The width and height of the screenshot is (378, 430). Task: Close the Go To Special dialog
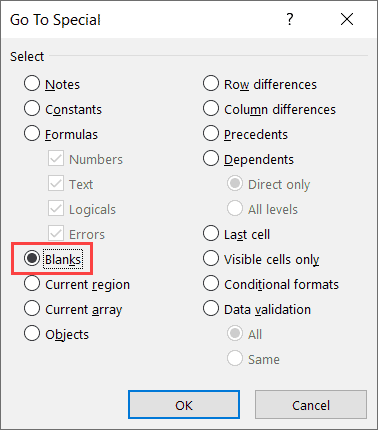(347, 19)
